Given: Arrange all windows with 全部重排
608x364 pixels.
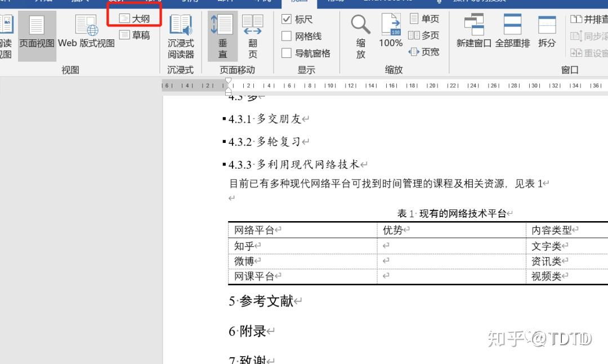Looking at the screenshot, I should click(x=513, y=31).
